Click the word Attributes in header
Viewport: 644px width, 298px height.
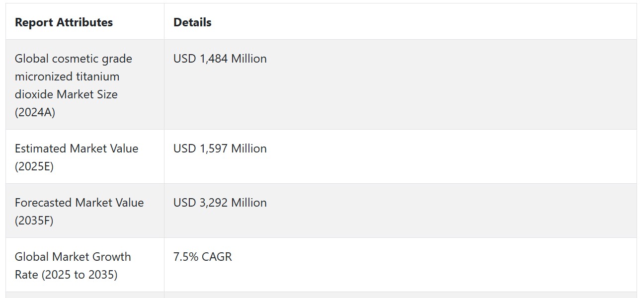[86, 22]
